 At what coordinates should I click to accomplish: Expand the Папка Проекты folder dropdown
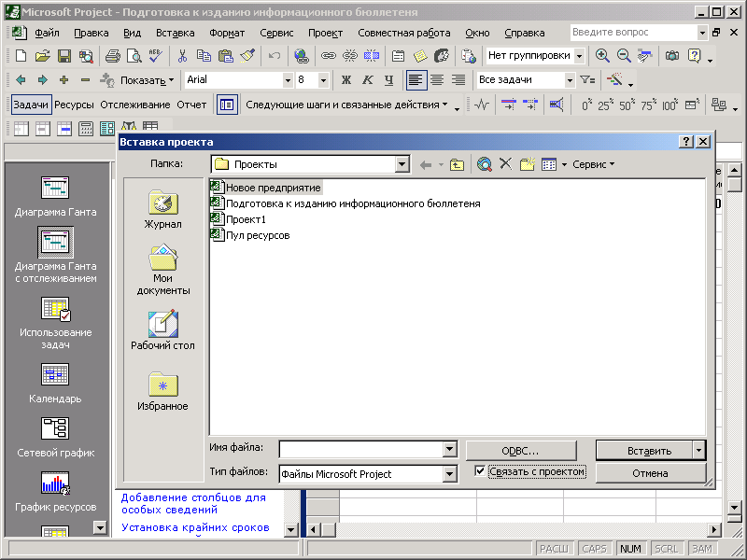402,164
